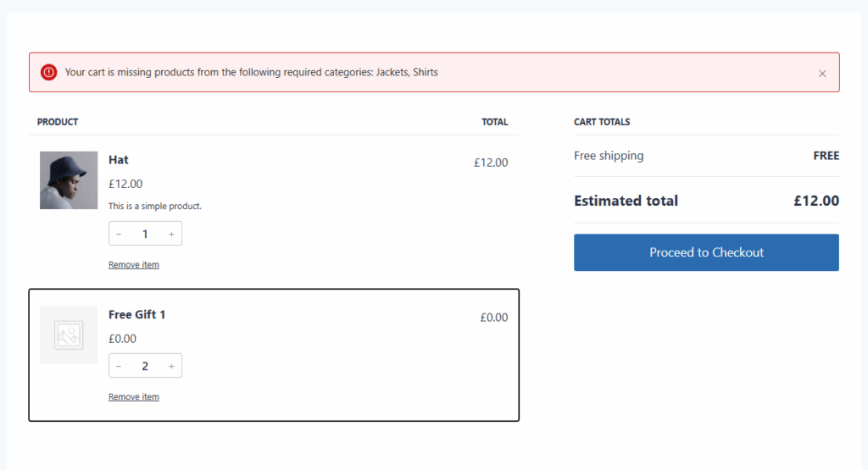Click the Free Gift 1 placeholder image

pyautogui.click(x=69, y=335)
